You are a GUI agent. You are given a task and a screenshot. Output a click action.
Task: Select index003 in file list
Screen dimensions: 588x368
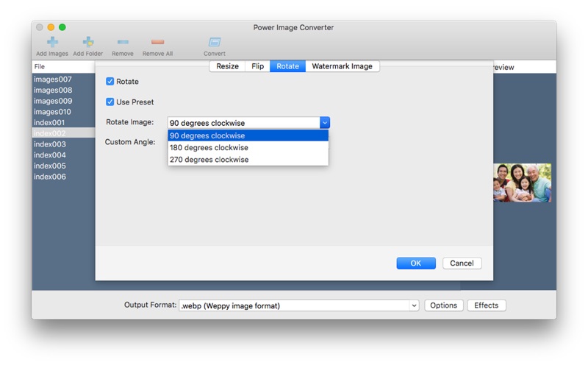click(63, 144)
